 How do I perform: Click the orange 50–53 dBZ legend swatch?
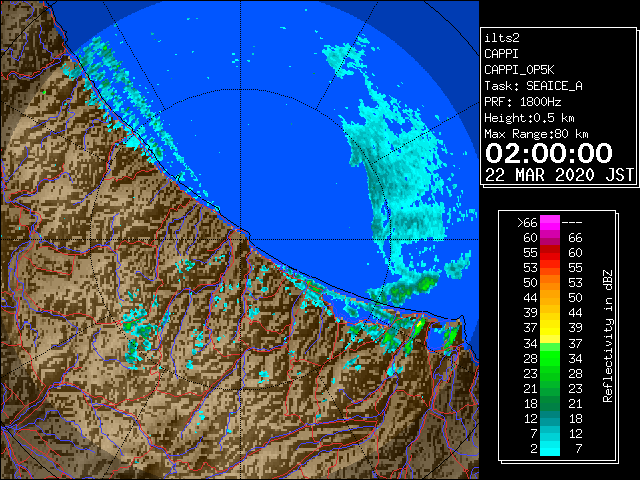pyautogui.click(x=550, y=282)
